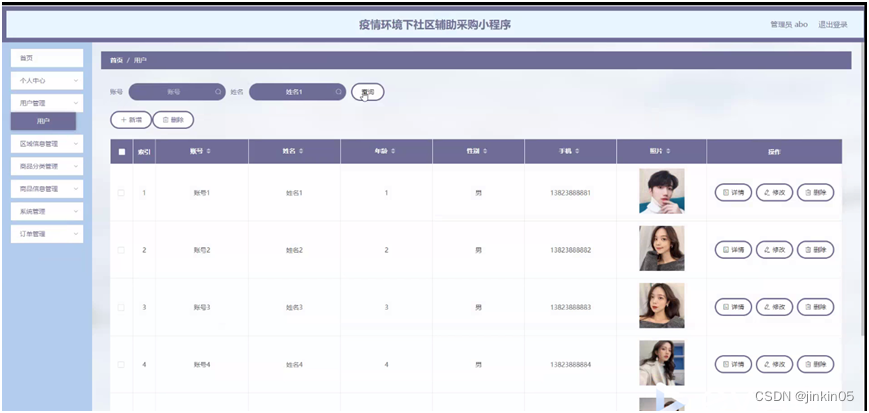
Task: Click the toolbar 删除 button above the table
Action: [x=173, y=120]
